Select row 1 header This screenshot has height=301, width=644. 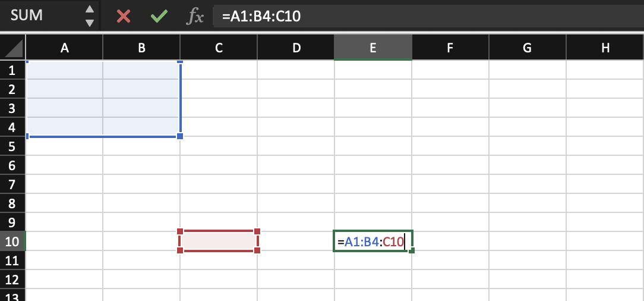coord(12,70)
